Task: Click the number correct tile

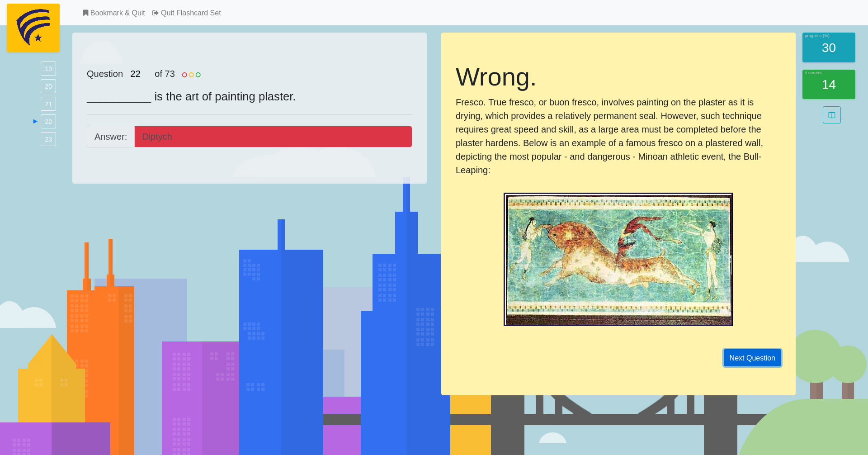Action: (829, 84)
